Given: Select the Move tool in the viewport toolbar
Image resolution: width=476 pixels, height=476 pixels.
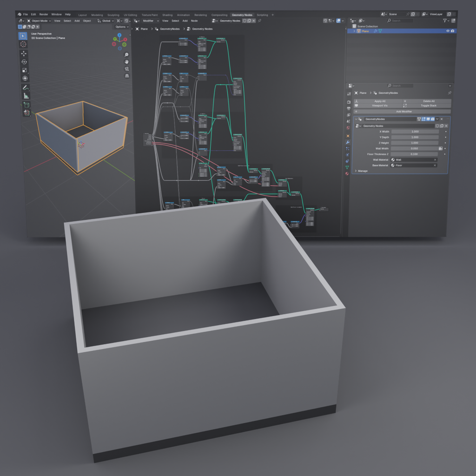Looking at the screenshot, I should 24,53.
